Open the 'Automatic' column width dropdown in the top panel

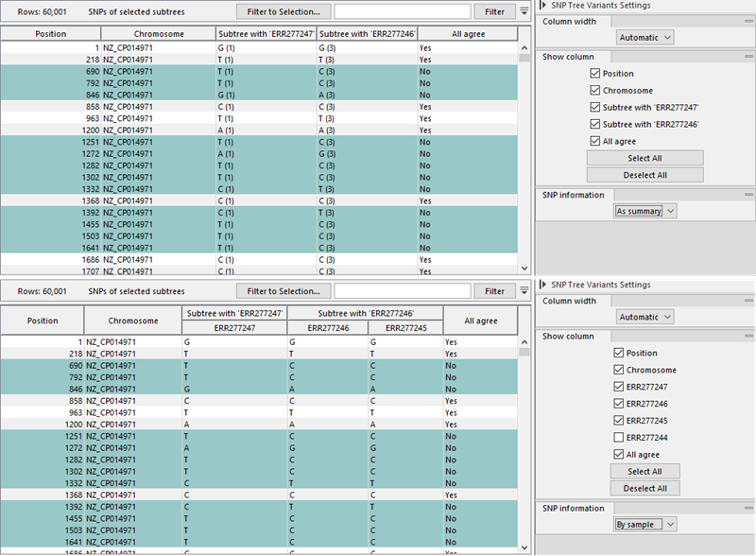point(644,38)
